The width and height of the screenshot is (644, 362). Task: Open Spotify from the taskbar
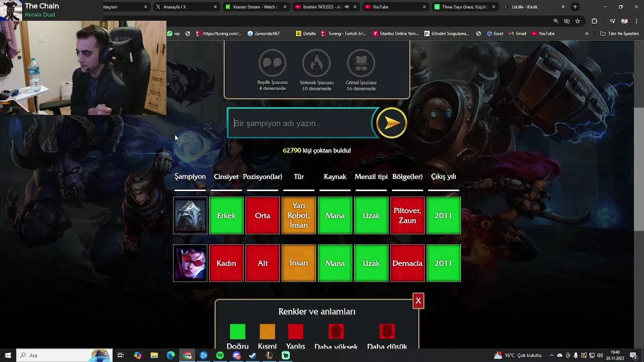[x=220, y=355]
